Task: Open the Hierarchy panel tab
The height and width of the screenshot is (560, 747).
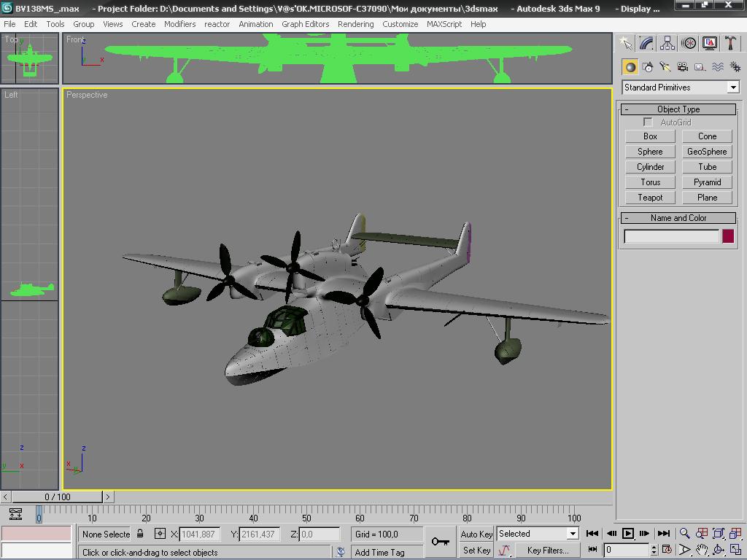Action: click(667, 44)
